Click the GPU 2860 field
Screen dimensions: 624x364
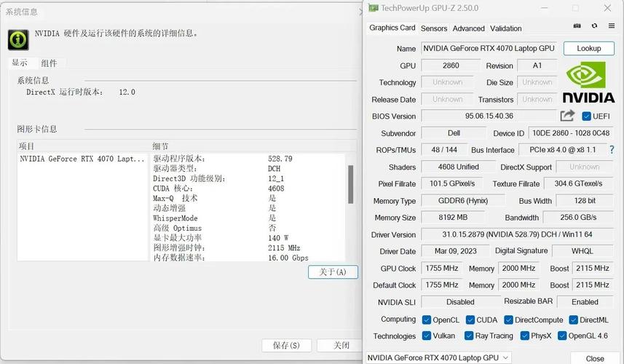tap(451, 66)
